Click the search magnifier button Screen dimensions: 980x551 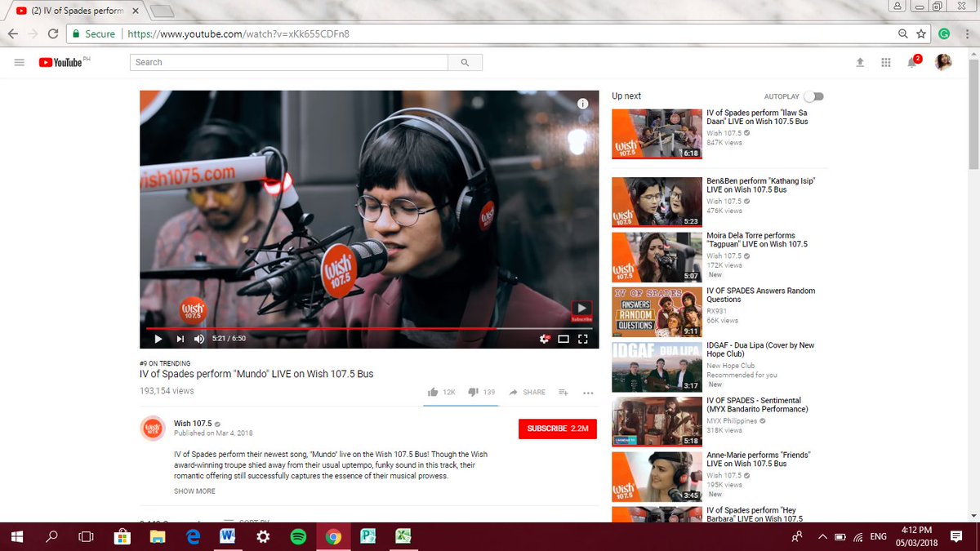tap(465, 62)
